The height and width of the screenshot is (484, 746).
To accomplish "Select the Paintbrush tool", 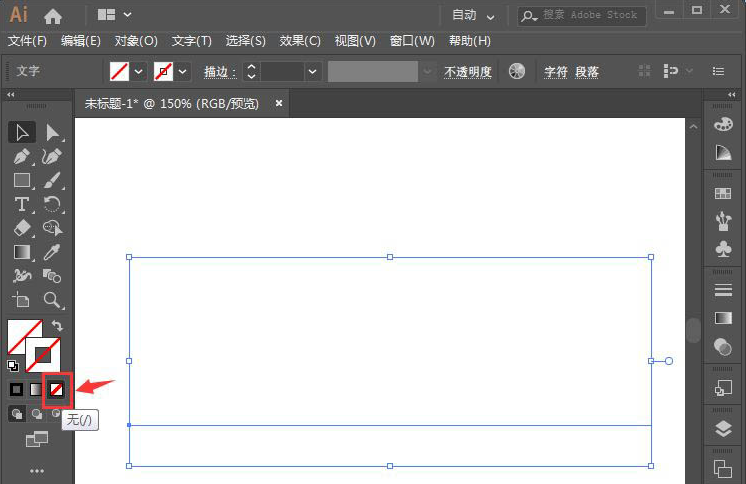I will 52,180.
